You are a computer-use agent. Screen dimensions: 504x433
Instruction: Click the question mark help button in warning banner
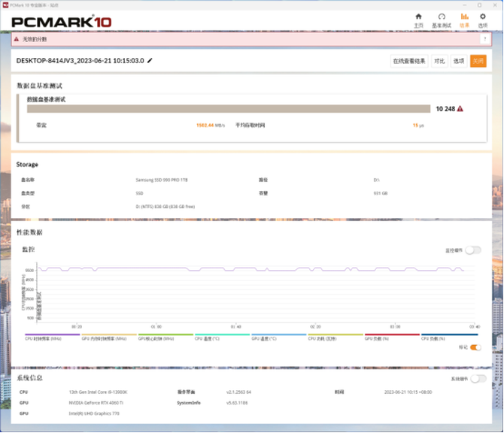click(x=485, y=39)
